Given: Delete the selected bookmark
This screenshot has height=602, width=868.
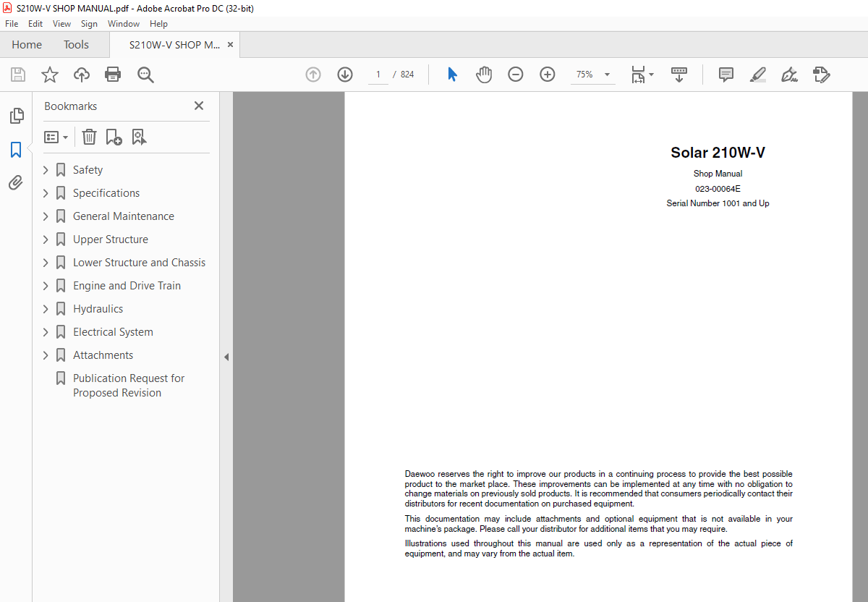Looking at the screenshot, I should tap(89, 137).
